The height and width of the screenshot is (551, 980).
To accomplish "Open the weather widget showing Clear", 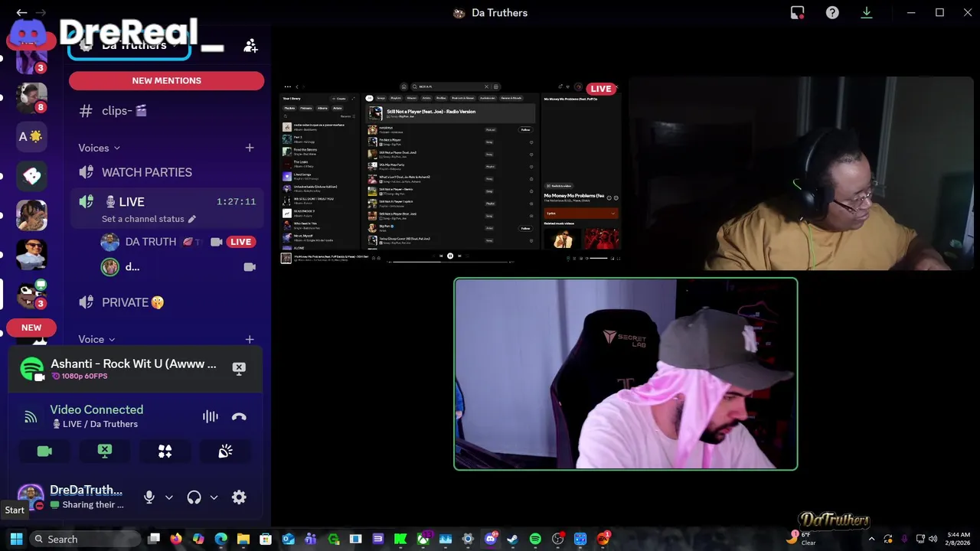I will (800, 539).
